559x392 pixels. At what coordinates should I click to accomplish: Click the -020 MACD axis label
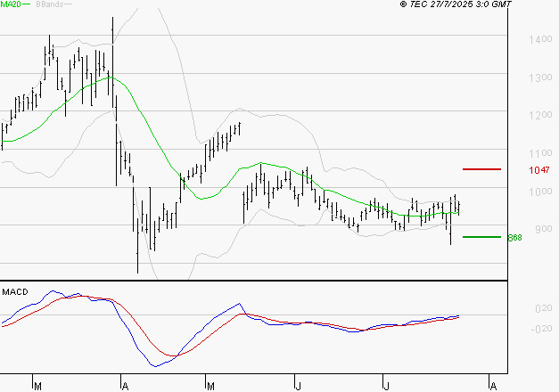[x=541, y=329]
